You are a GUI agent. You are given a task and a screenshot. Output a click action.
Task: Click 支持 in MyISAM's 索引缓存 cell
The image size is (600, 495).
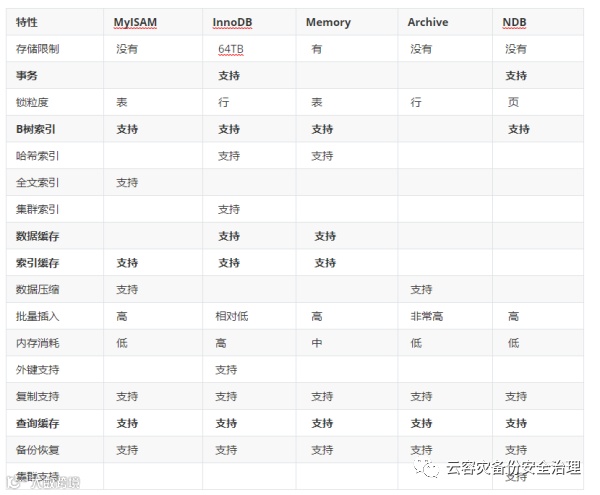click(x=127, y=263)
